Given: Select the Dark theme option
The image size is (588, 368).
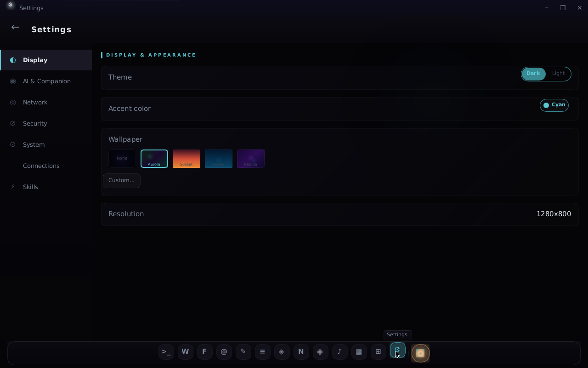Looking at the screenshot, I should 533,74.
